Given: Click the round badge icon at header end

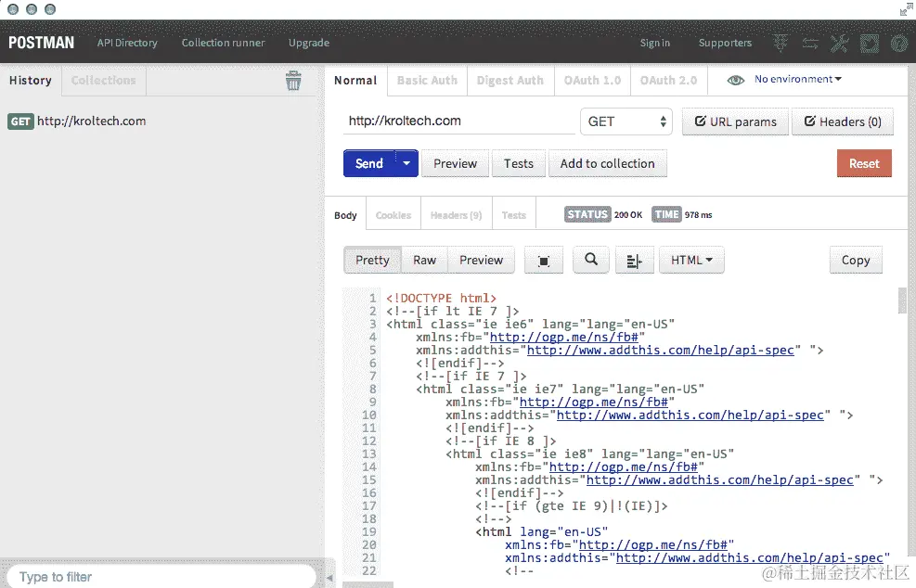Looking at the screenshot, I should 899,44.
